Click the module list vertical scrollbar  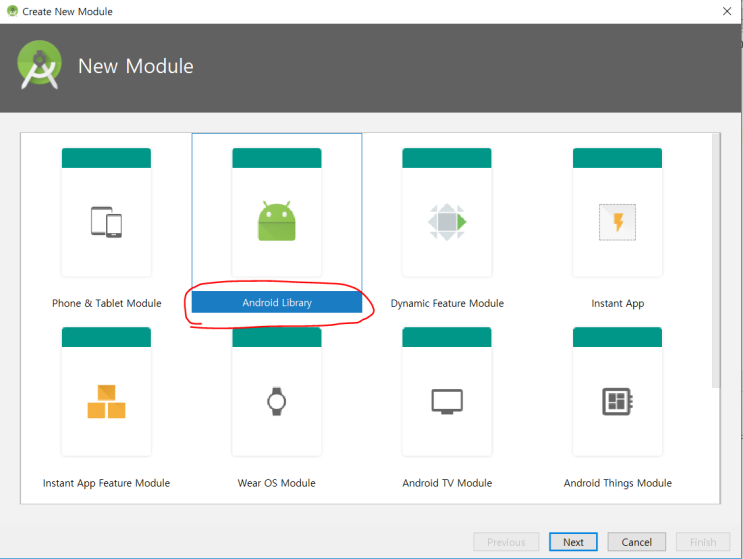click(x=716, y=261)
